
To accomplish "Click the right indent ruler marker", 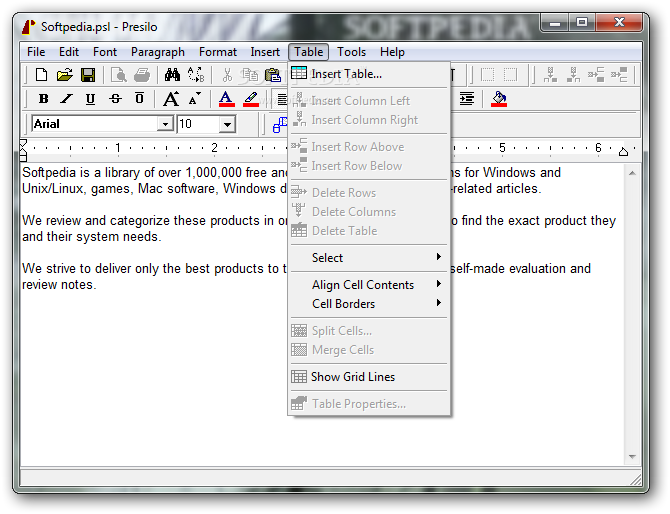I will (623, 152).
